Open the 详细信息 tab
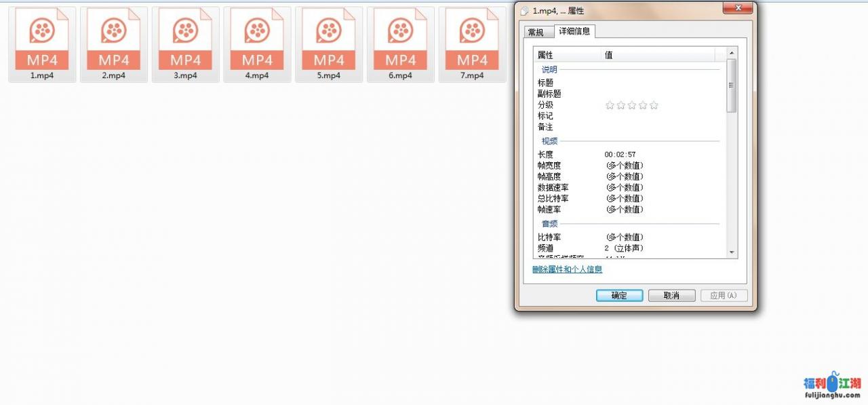868x405 pixels. click(x=574, y=31)
